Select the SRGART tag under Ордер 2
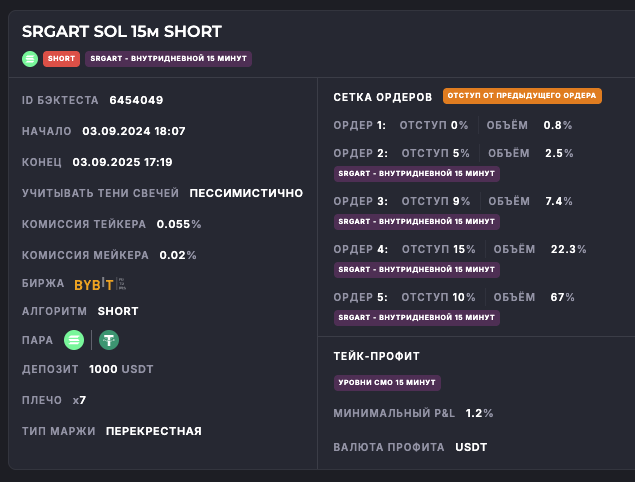Screen dimensions: 635x482 pyautogui.click(x=417, y=173)
